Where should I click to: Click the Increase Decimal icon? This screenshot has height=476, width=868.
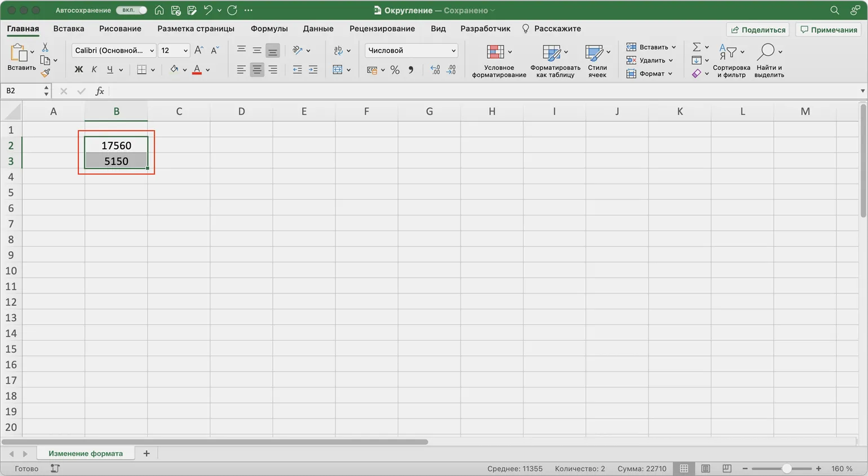click(x=435, y=70)
